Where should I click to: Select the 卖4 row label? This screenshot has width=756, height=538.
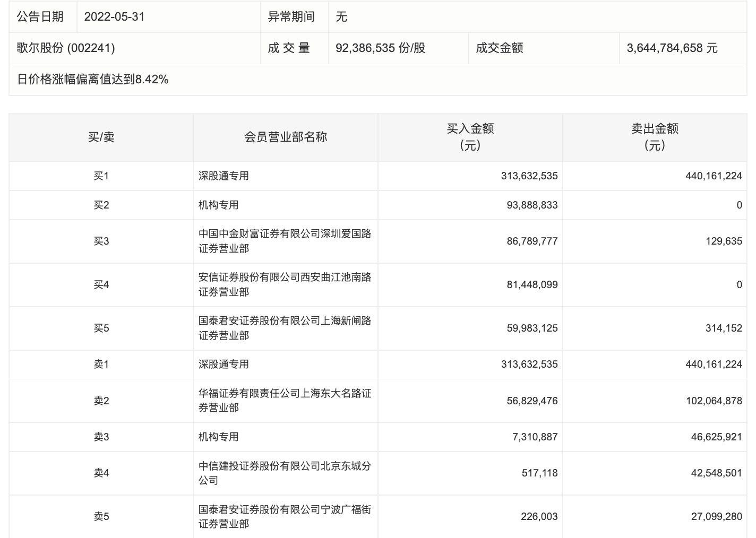tap(101, 473)
